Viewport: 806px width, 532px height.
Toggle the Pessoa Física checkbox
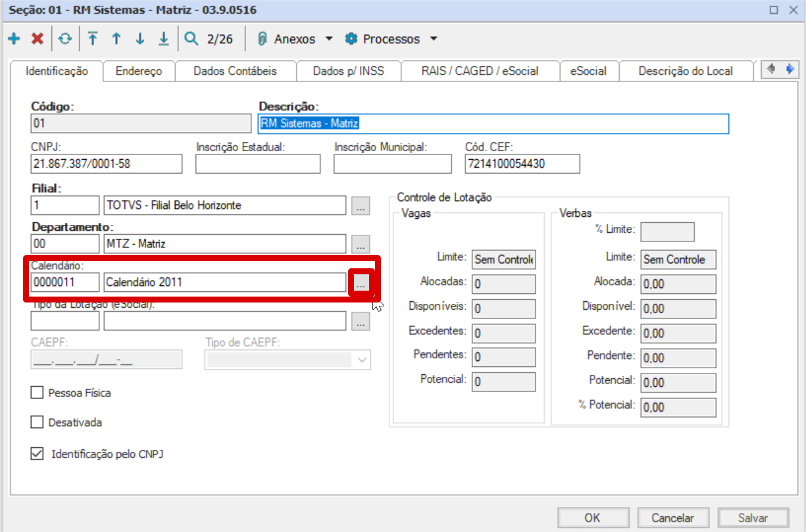pyautogui.click(x=37, y=393)
